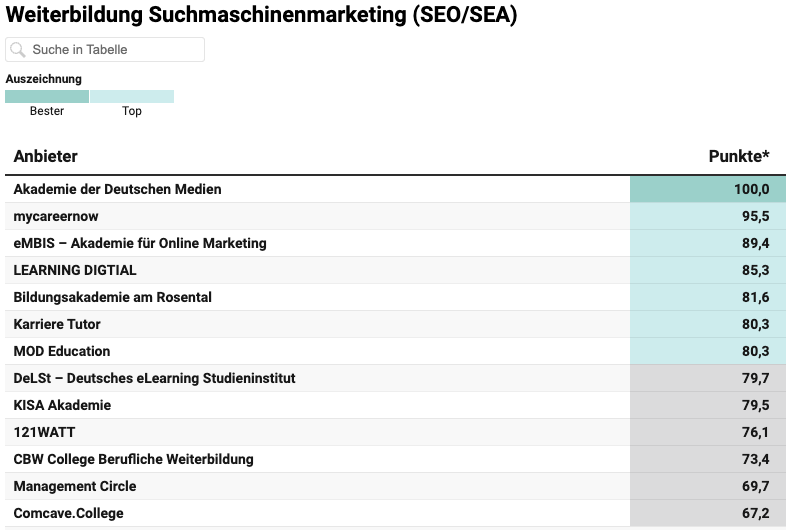This screenshot has width=794, height=530.
Task: Click eMBIS Akademie für Online Marketing
Action: [140, 243]
